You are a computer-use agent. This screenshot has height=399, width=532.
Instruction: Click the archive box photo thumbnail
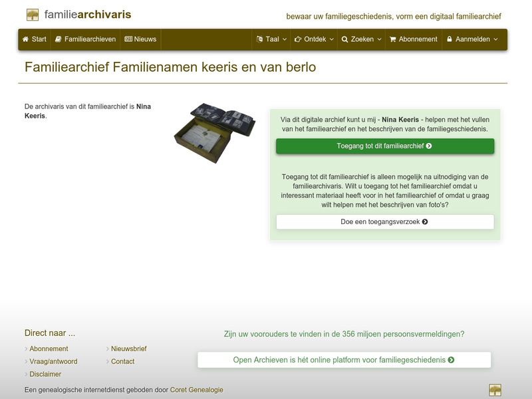pyautogui.click(x=215, y=133)
